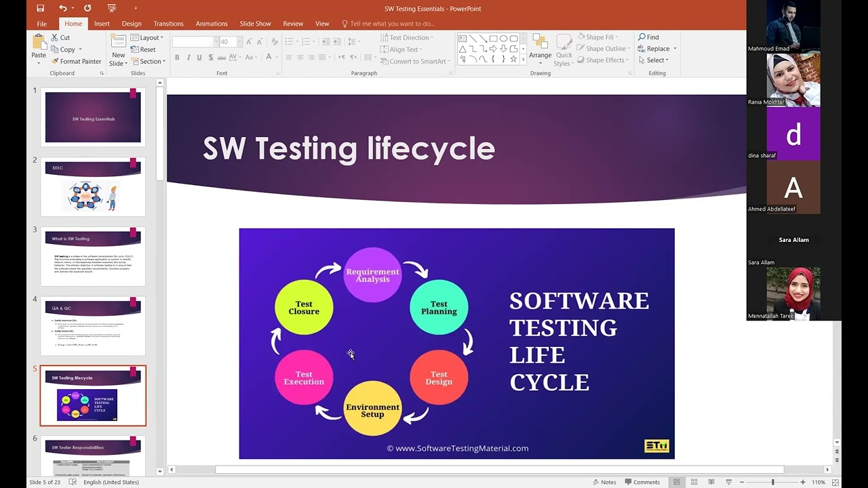Toggle Italic formatting

coord(189,58)
